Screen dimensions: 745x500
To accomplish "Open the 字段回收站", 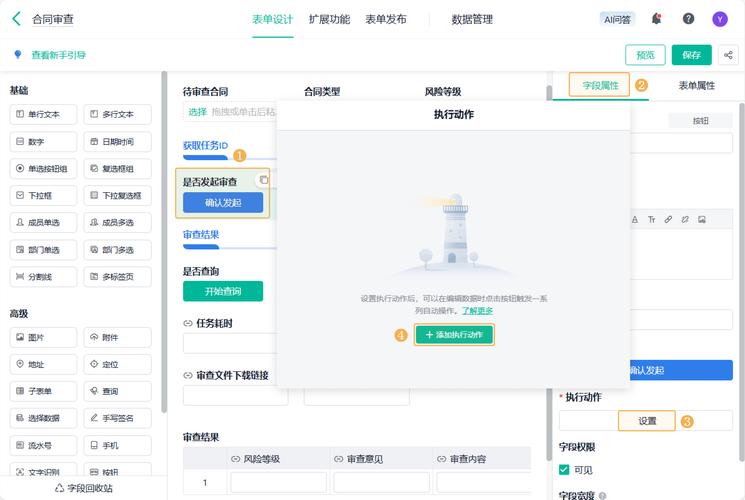I will pos(84,488).
